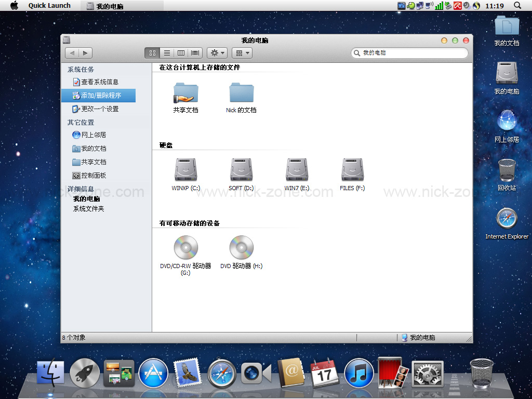Screen dimensions: 532x399
Task: Click the back navigation arrow
Action: (x=72, y=53)
